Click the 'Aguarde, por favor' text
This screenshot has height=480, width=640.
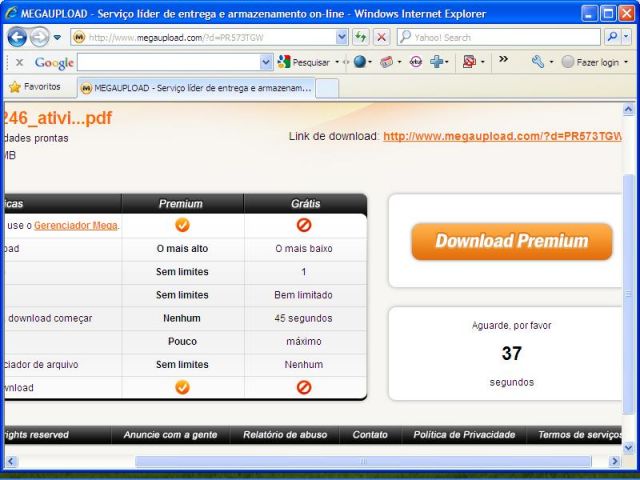click(511, 325)
